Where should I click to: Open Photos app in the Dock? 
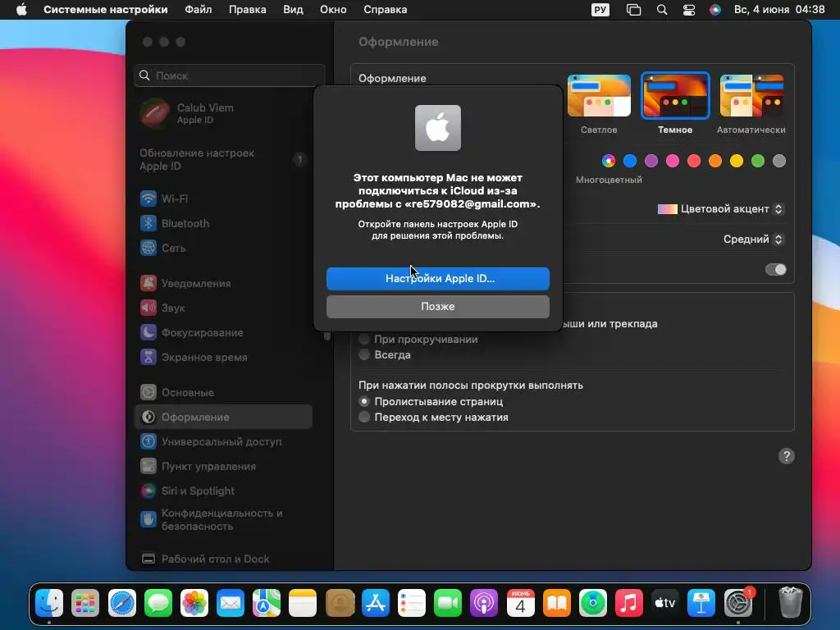(x=194, y=604)
